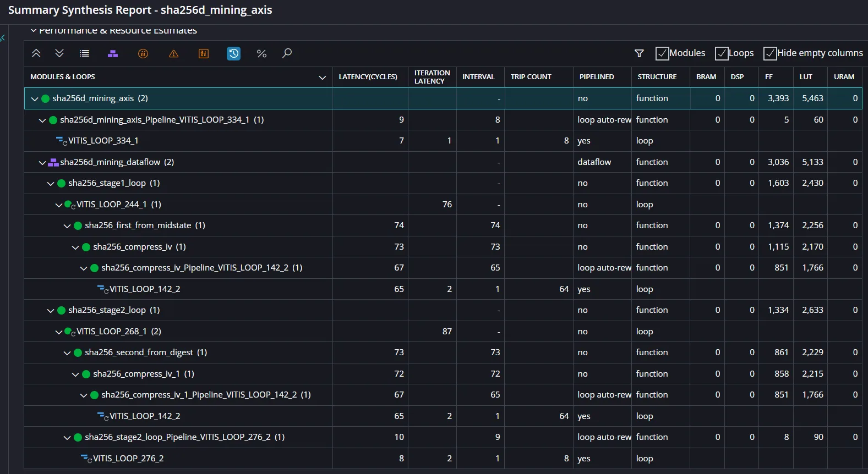
Task: Select the VITIS_LOOP_276_2 loop row
Action: (x=443, y=458)
